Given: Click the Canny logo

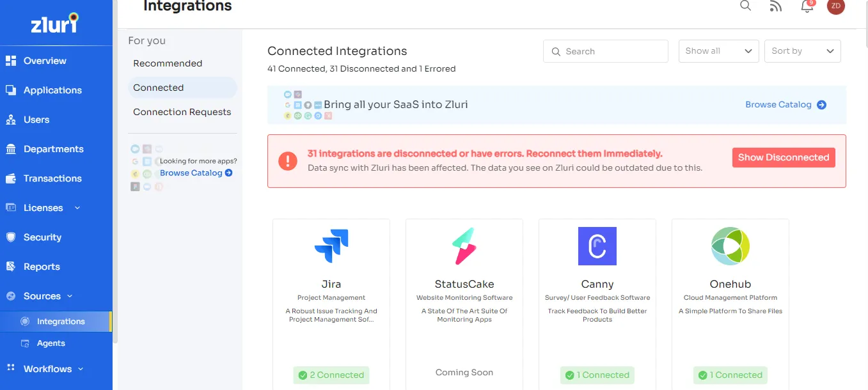Looking at the screenshot, I should click(x=597, y=246).
